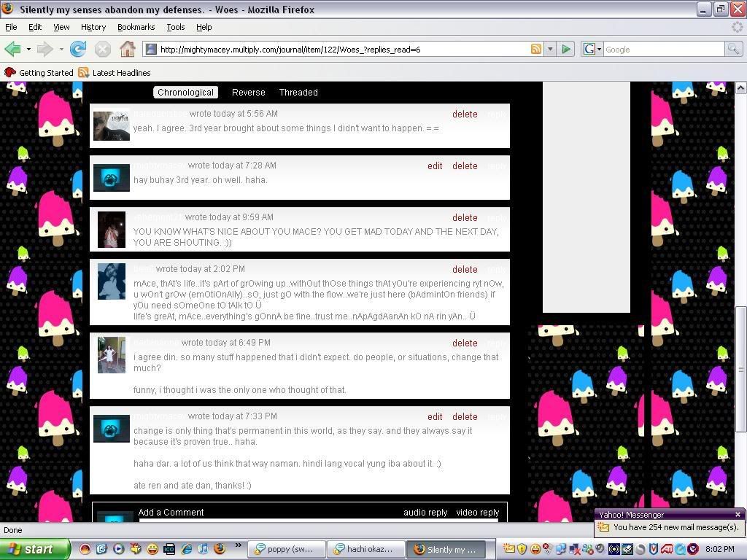Go to the Home page icon
This screenshot has height=560, width=747.
click(x=128, y=50)
